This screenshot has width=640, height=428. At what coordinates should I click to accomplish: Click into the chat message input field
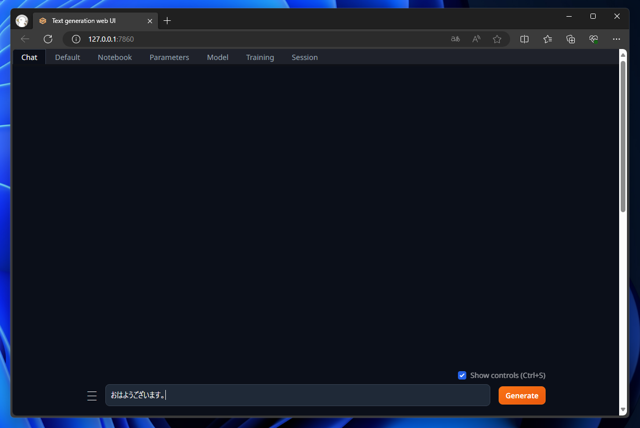point(298,395)
